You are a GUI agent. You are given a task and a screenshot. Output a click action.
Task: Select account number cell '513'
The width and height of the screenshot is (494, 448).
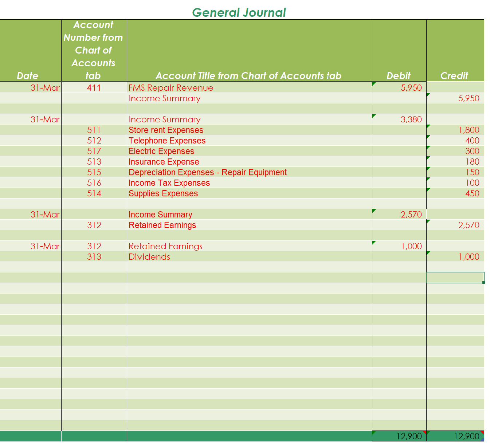(94, 162)
